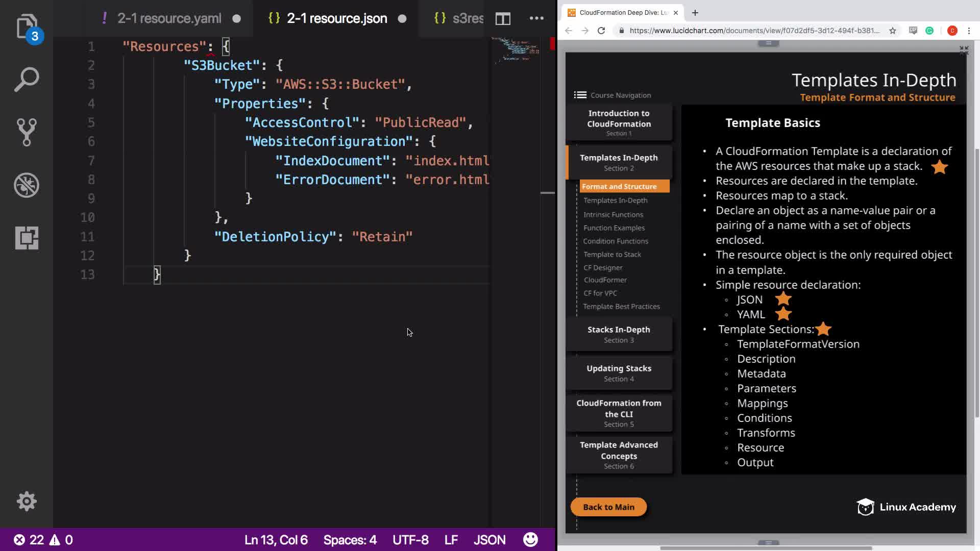Screen dimensions: 980x551
Task: Open the Source Control branch icon
Action: tap(27, 132)
